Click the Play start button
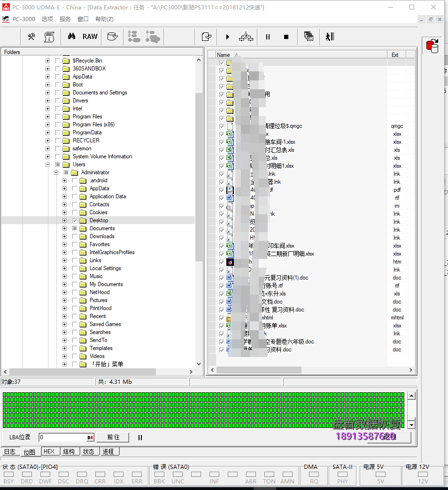 [x=227, y=37]
